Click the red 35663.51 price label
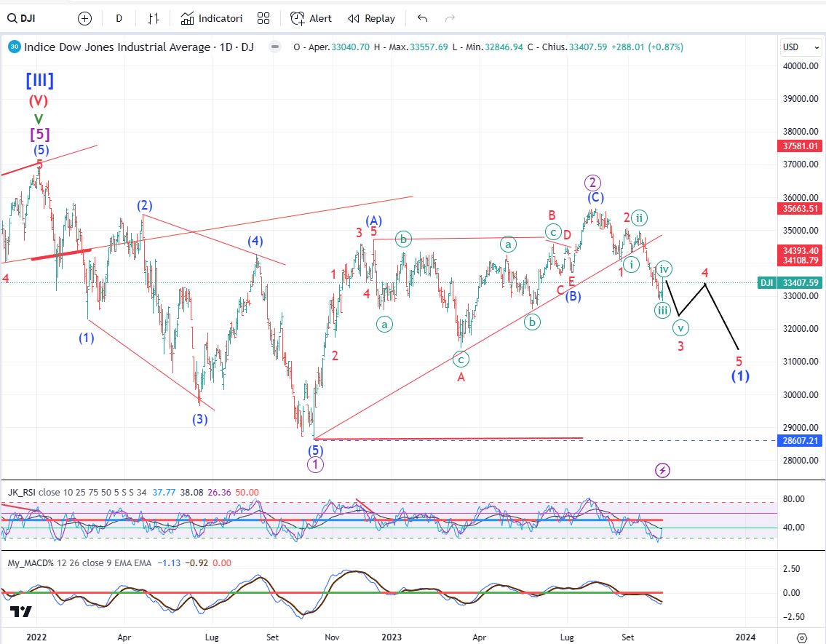Image resolution: width=826 pixels, height=644 pixels. click(800, 209)
